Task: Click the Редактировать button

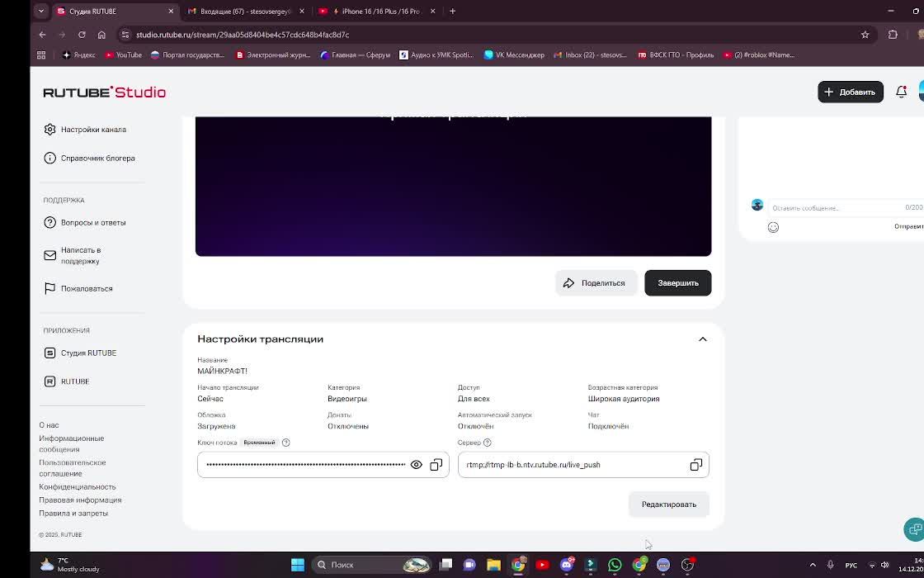Action: 669,505
